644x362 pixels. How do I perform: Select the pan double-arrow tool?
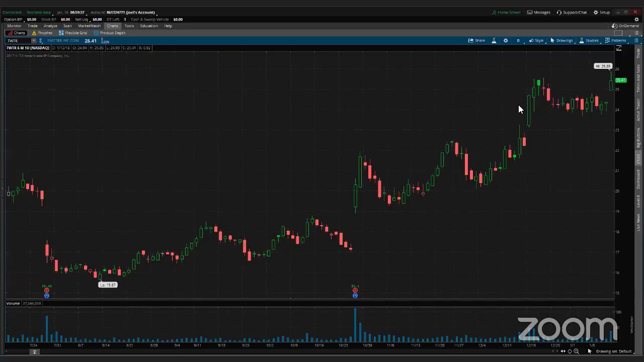[563, 351]
